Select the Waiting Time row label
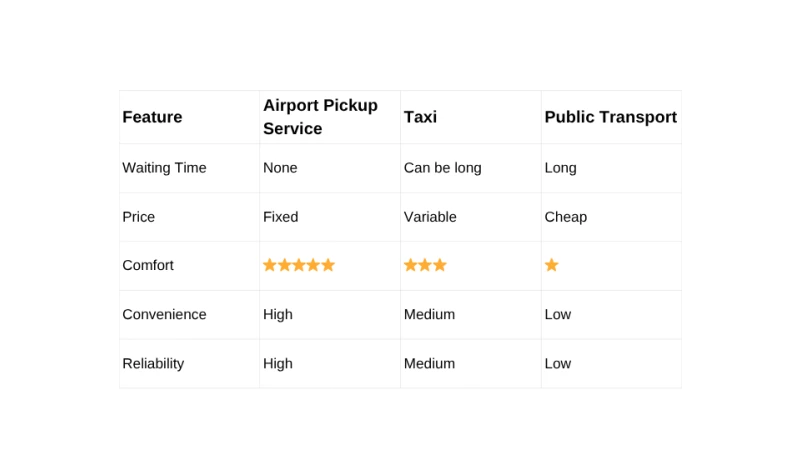Image resolution: width=800 pixels, height=450 pixels. [x=164, y=168]
